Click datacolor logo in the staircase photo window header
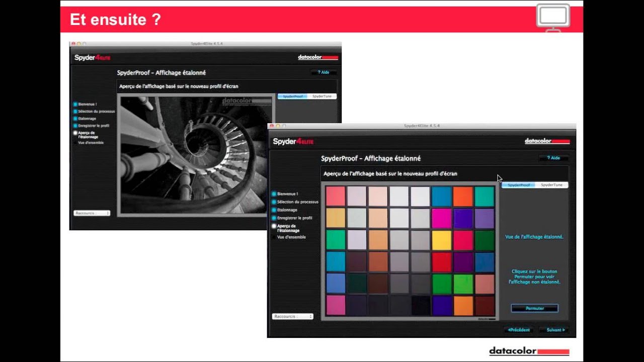644x362 pixels. coord(318,57)
